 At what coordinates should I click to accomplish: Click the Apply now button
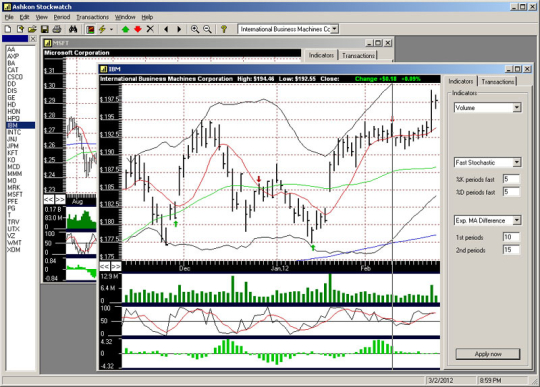pyautogui.click(x=488, y=354)
